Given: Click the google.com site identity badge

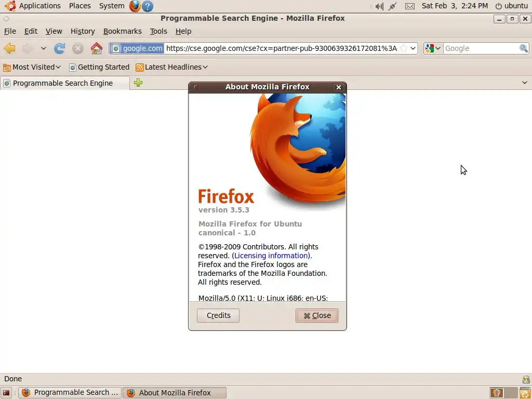Looking at the screenshot, I should [137, 48].
